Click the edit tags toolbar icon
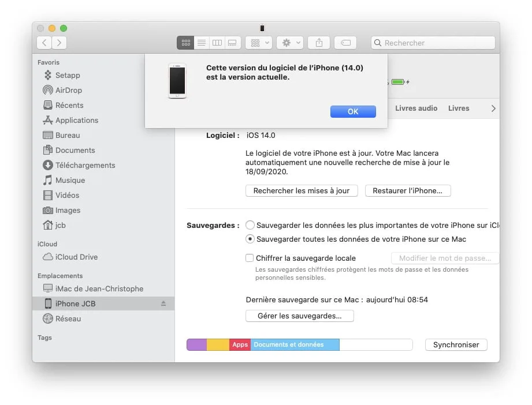 pyautogui.click(x=345, y=43)
